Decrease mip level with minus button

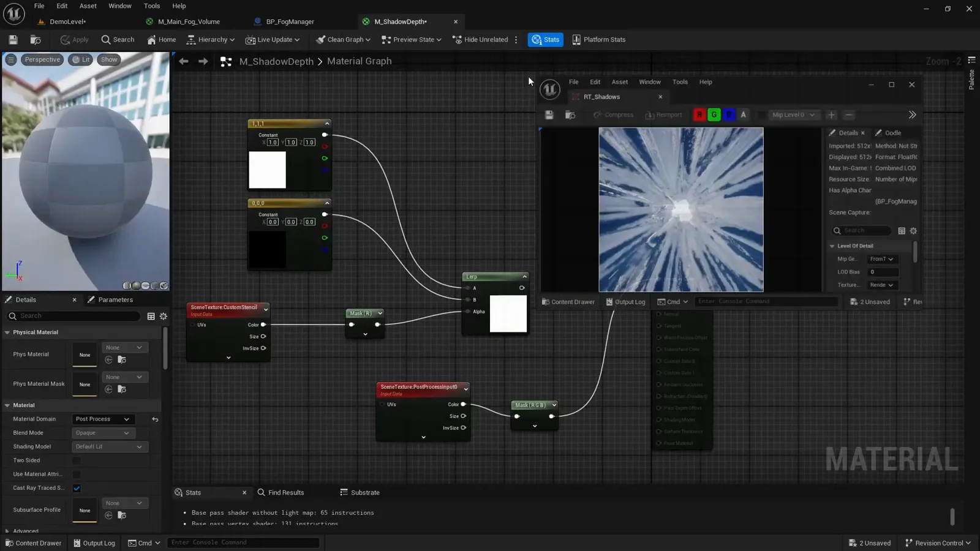tap(849, 115)
